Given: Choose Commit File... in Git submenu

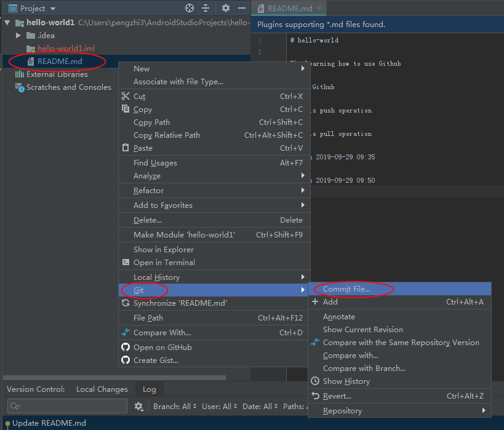Looking at the screenshot, I should click(399, 289).
